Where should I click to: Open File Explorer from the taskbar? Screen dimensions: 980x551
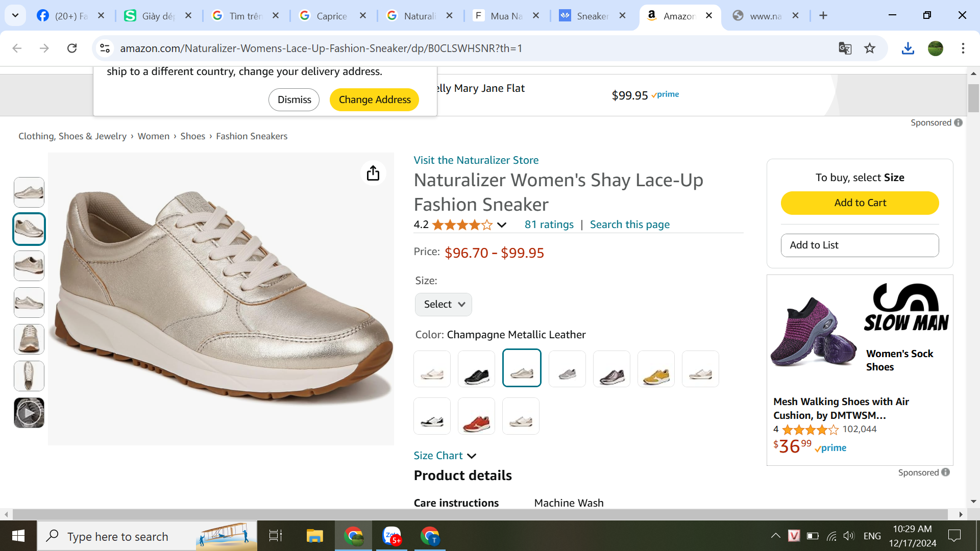pyautogui.click(x=314, y=536)
